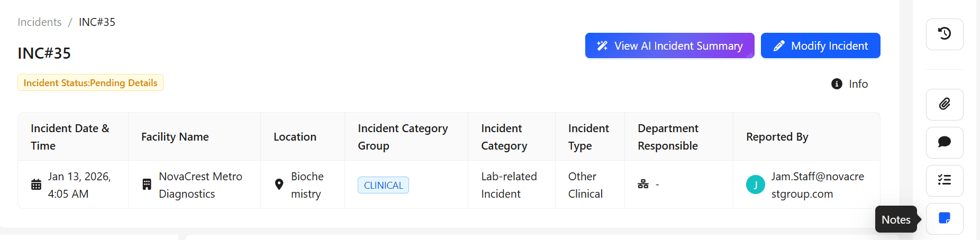Image resolution: width=980 pixels, height=240 pixels.
Task: Click the reporter avatar with letter J
Action: 755,184
